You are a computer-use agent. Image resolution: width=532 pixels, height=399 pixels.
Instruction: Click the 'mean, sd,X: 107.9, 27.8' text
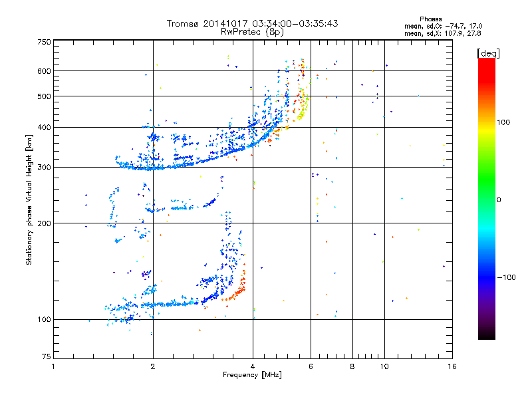pos(442,33)
